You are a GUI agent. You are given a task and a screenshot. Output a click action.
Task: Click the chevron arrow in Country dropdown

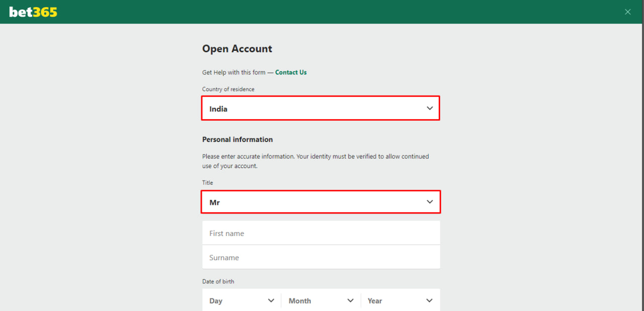(430, 108)
